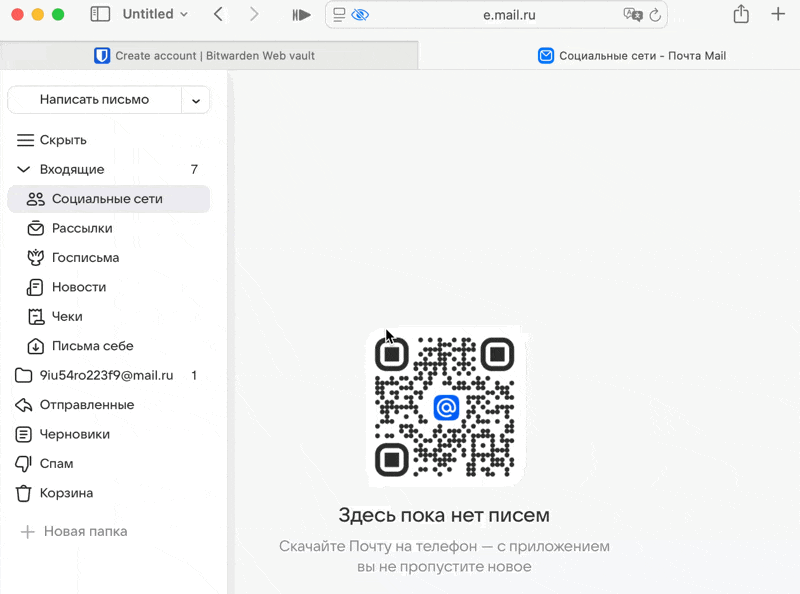Show the Safari sidebar panel toggle
The image size is (800, 594).
point(100,13)
